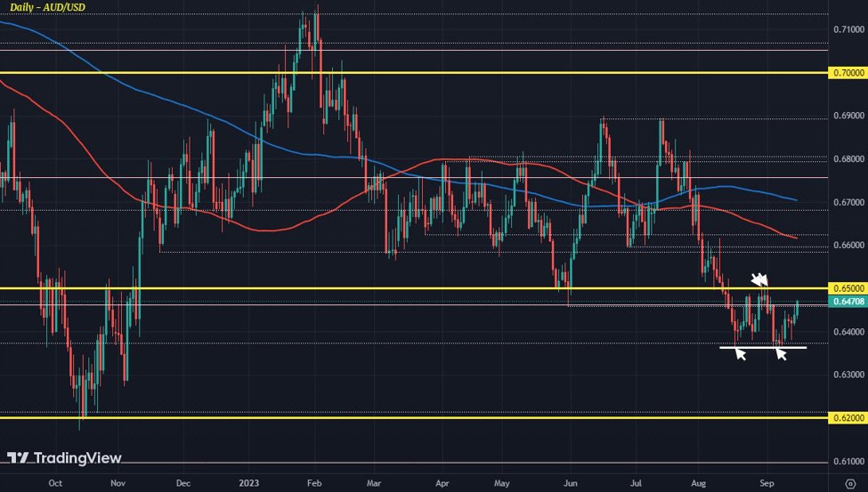This screenshot has width=868, height=492.
Task: Select the left white arrow under support line
Action: tap(739, 354)
